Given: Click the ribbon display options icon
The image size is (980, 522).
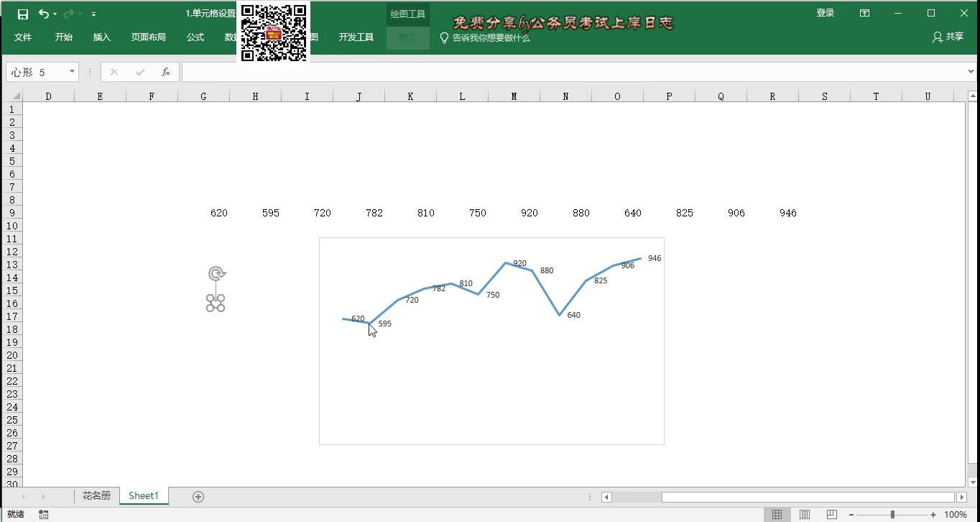Looking at the screenshot, I should 865,13.
